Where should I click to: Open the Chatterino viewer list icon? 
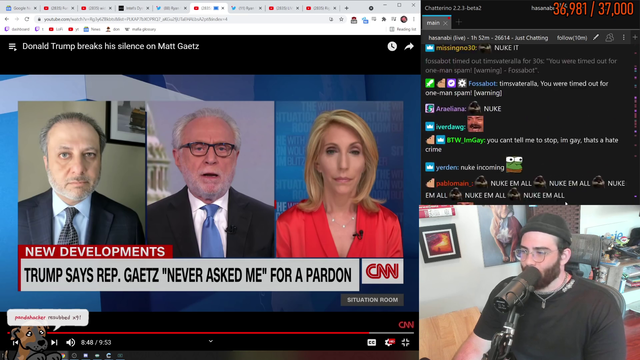click(609, 38)
